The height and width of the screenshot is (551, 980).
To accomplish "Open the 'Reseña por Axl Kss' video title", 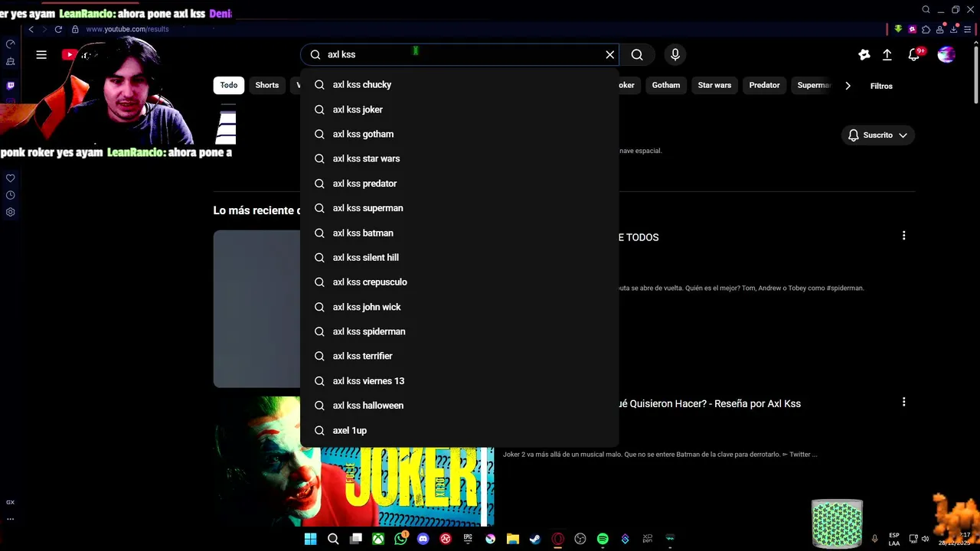I will [710, 403].
